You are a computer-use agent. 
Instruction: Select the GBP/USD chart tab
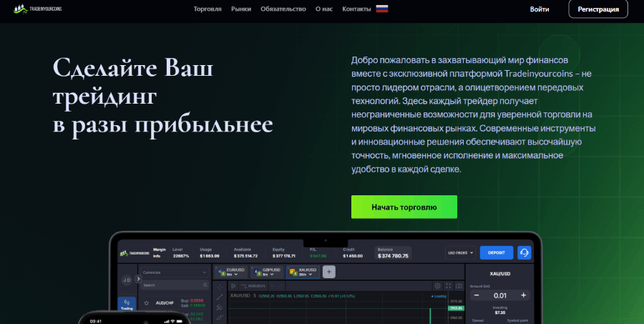pyautogui.click(x=268, y=272)
